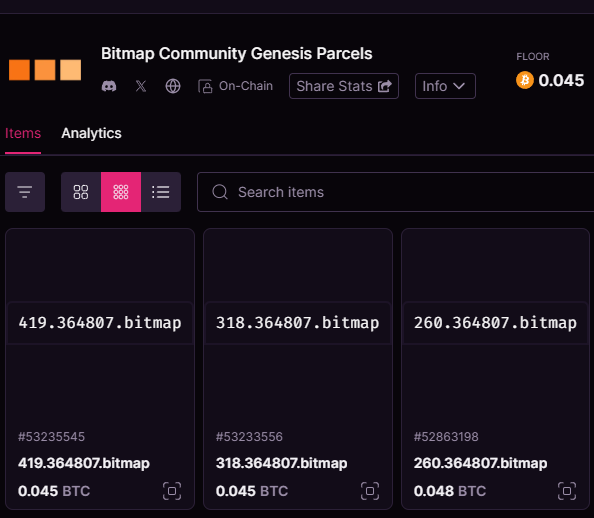Expand the Info dropdown
Screen dimensions: 594x518
tap(445, 86)
